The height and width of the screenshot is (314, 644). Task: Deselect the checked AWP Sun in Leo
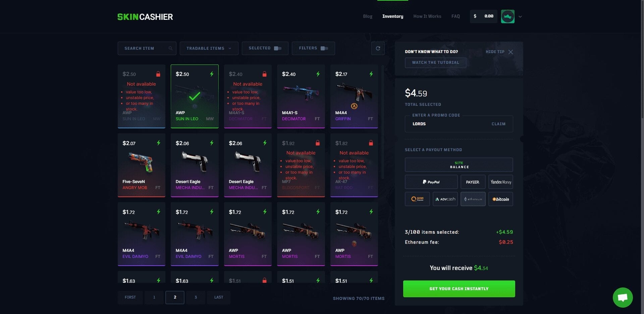(195, 96)
